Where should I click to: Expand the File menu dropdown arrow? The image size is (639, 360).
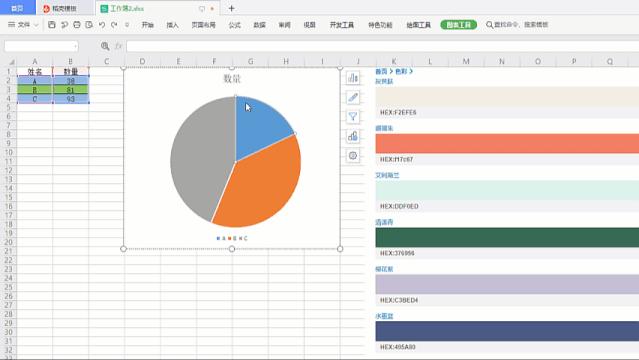point(36,25)
